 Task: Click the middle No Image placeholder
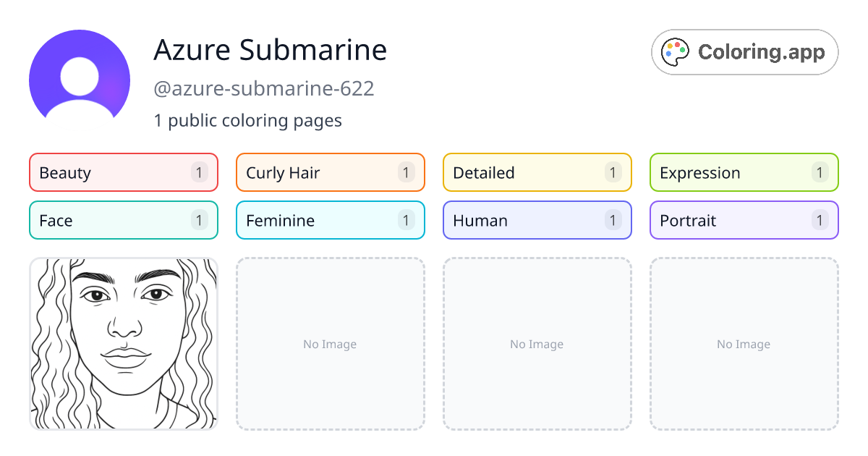[x=537, y=344]
